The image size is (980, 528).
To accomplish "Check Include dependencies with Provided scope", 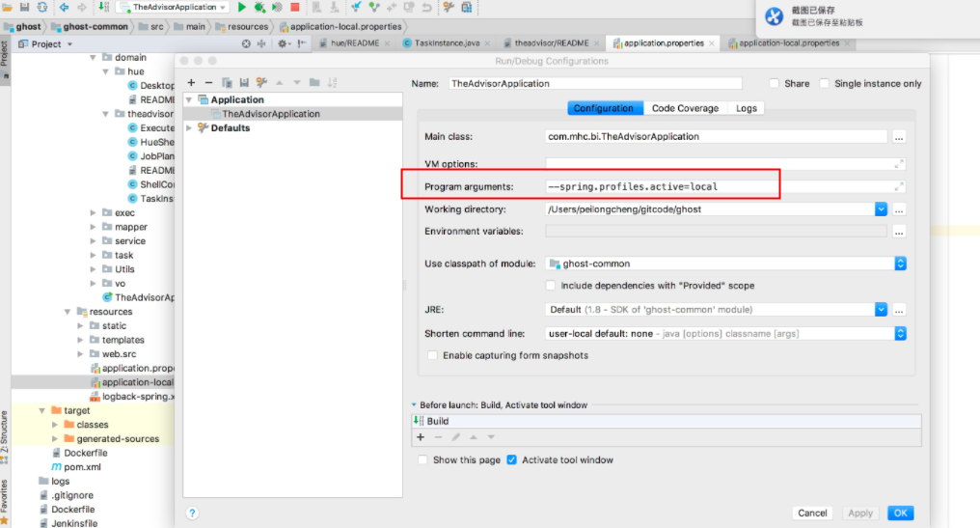I will [551, 286].
